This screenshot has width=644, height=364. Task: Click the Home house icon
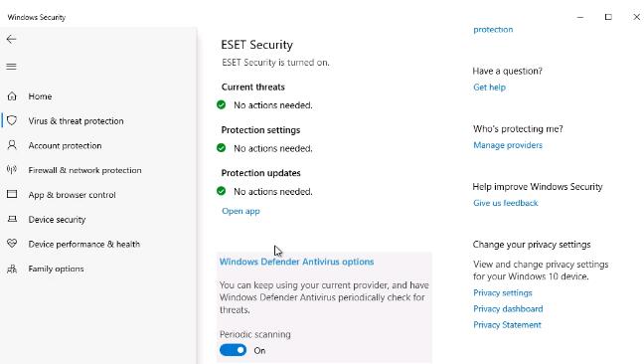(12, 96)
